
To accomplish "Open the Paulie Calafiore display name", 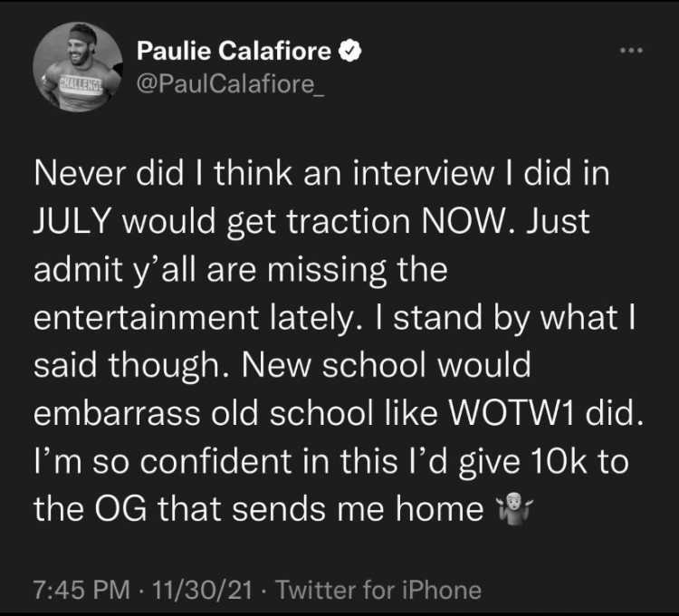I will click(x=234, y=51).
